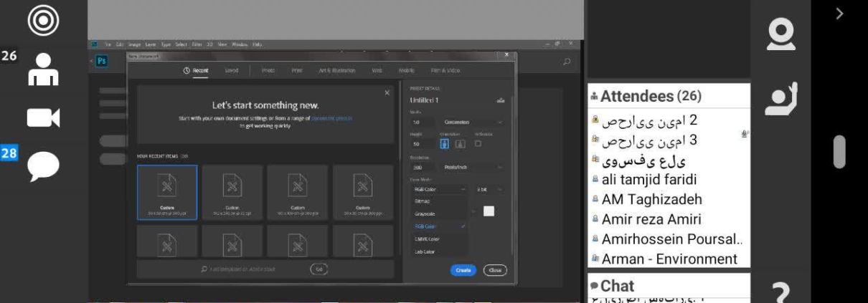Open the webcam icon in the right sidebar
This screenshot has width=868, height=303.
[x=780, y=34]
